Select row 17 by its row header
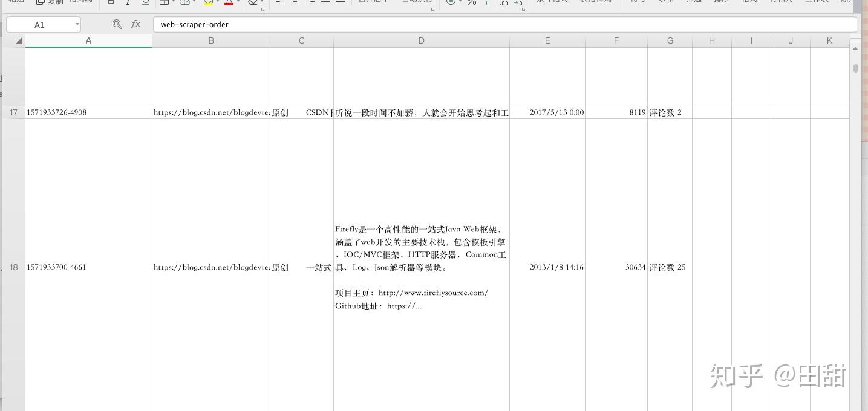Viewport: 868px width, 411px height. [13, 112]
